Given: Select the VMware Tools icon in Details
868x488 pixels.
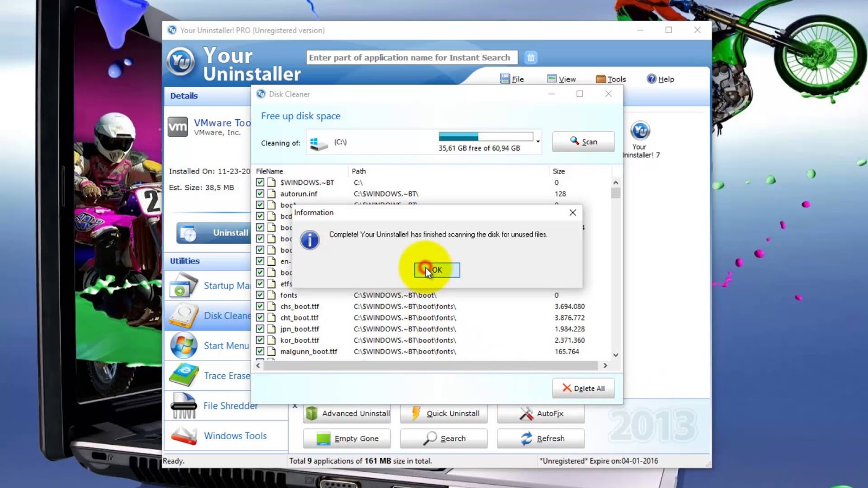Looking at the screenshot, I should (178, 127).
